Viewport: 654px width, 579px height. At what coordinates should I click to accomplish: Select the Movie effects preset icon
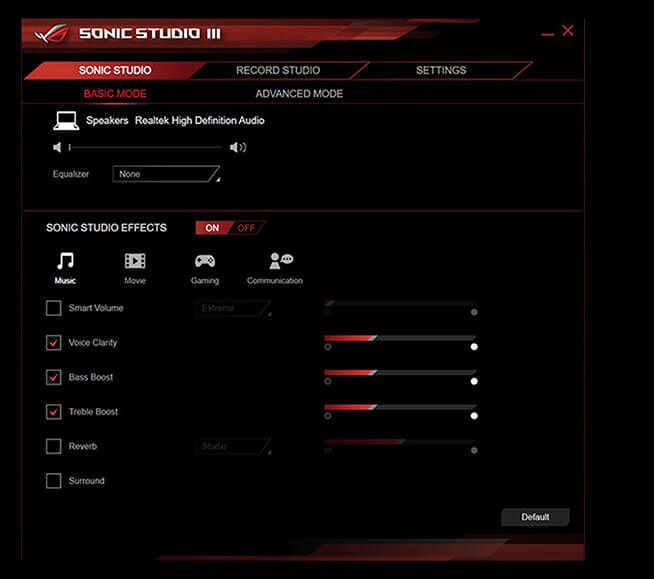click(135, 261)
